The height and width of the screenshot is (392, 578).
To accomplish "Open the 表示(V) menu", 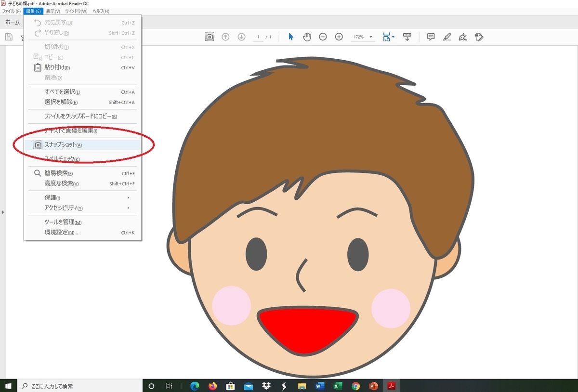I will 53,11.
